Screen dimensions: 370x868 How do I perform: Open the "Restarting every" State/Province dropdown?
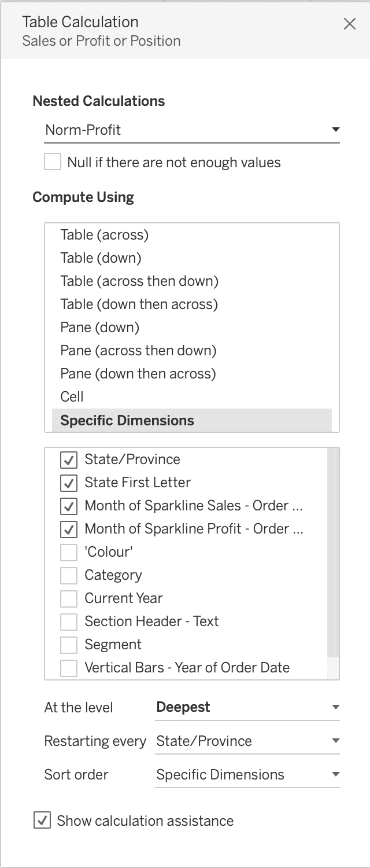click(x=247, y=741)
